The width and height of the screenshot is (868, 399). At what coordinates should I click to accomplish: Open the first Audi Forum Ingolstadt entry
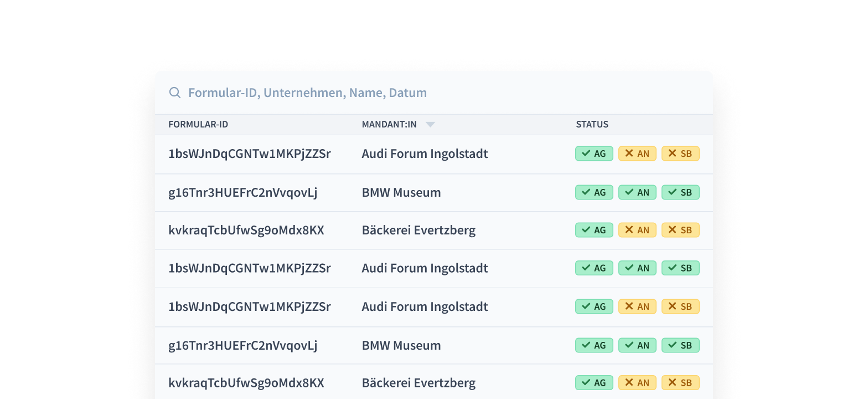[x=425, y=154]
